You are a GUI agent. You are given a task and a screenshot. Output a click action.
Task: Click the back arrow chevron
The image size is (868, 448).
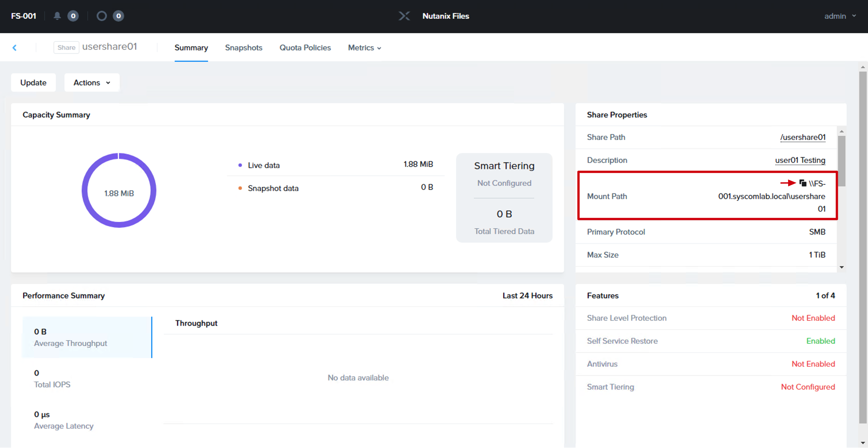[14, 48]
